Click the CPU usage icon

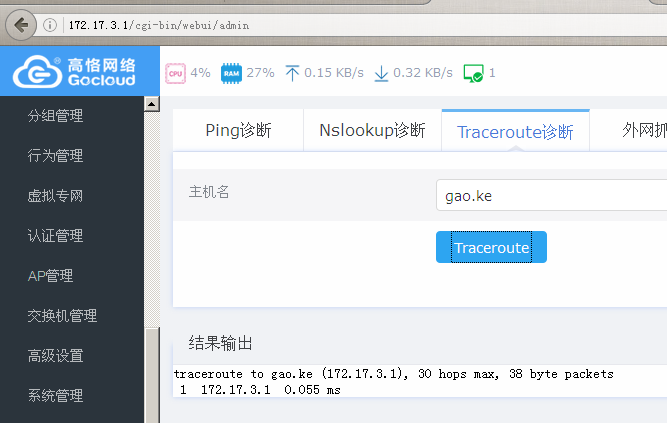pyautogui.click(x=175, y=73)
